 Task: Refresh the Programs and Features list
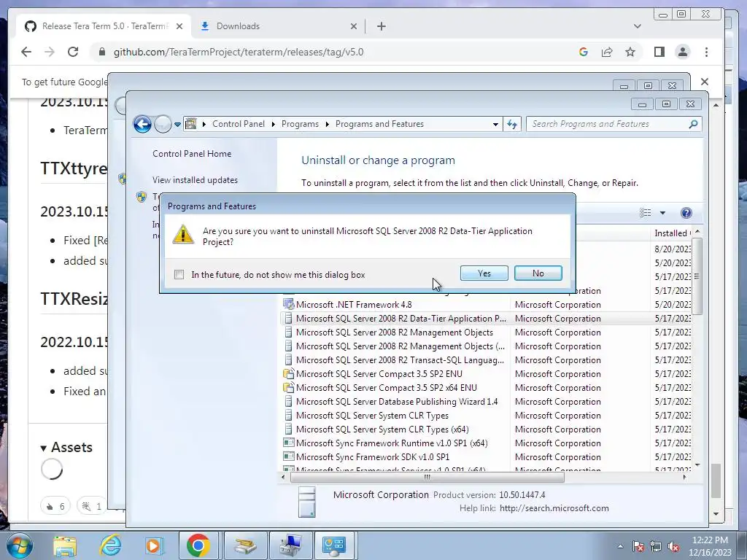tap(512, 124)
